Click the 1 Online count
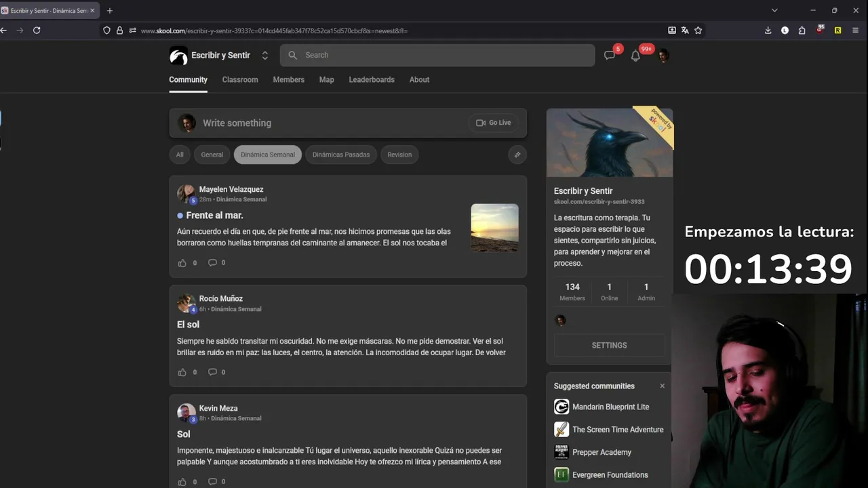The width and height of the screenshot is (868, 488). (609, 291)
